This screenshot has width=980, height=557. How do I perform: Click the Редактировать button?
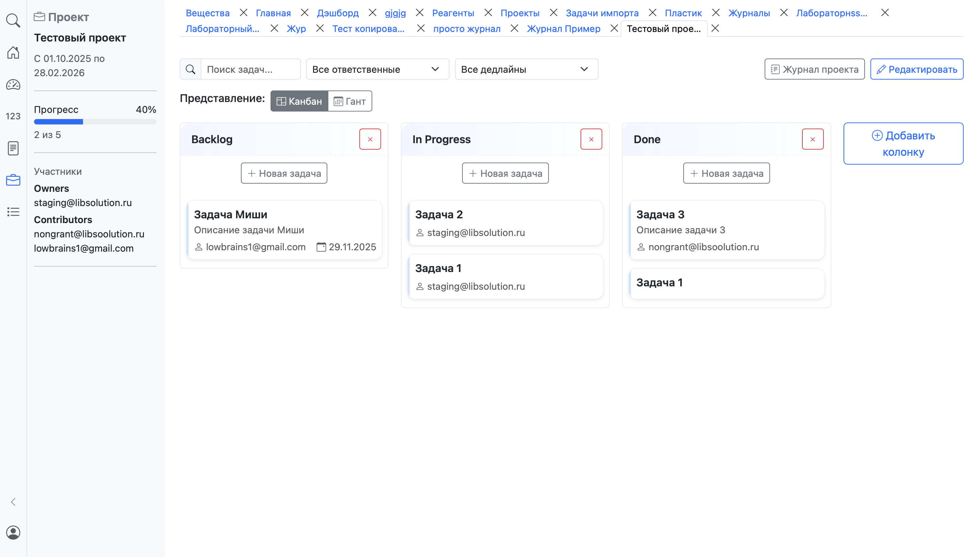917,69
